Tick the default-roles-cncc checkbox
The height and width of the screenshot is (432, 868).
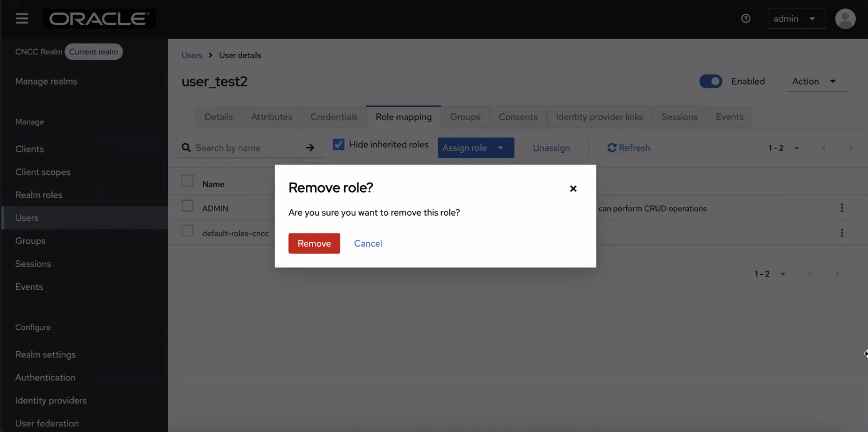click(187, 231)
